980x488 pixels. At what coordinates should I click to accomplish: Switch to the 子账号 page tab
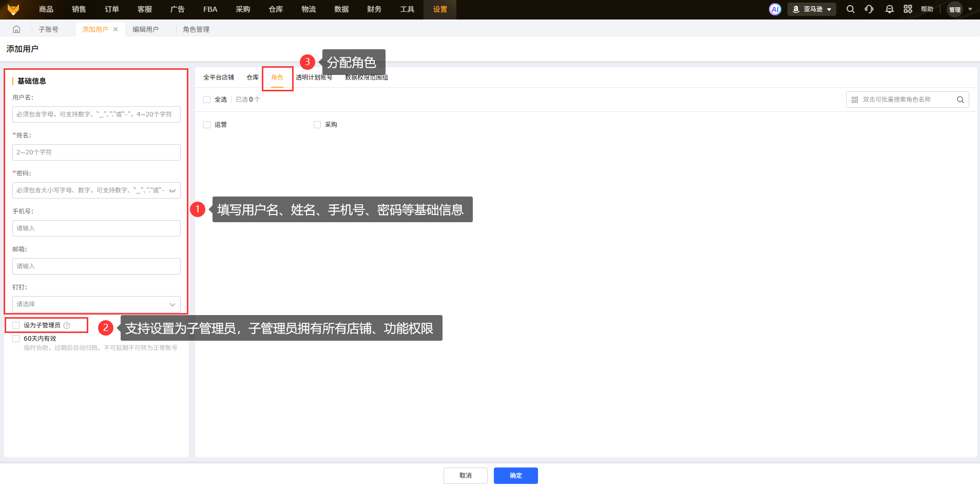(x=49, y=29)
